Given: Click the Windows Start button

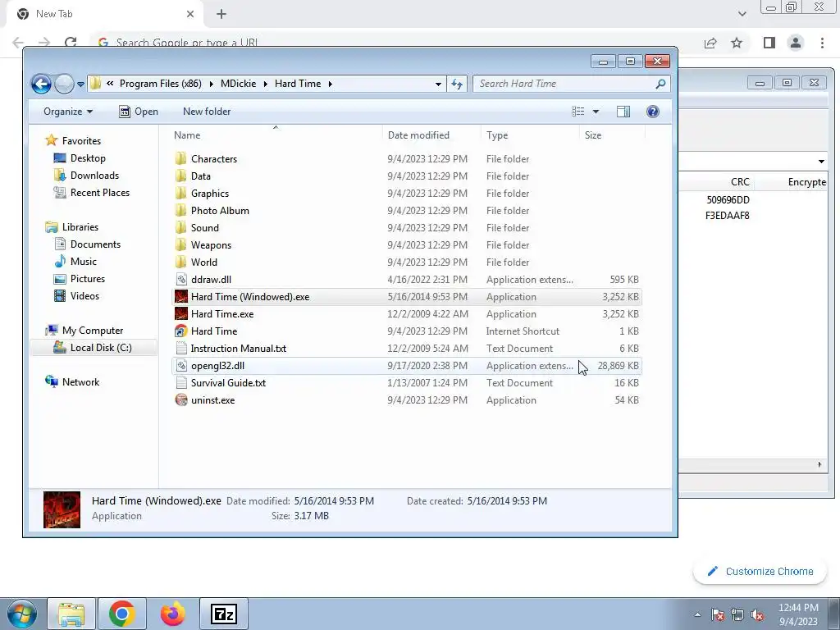Looking at the screenshot, I should pyautogui.click(x=21, y=614).
